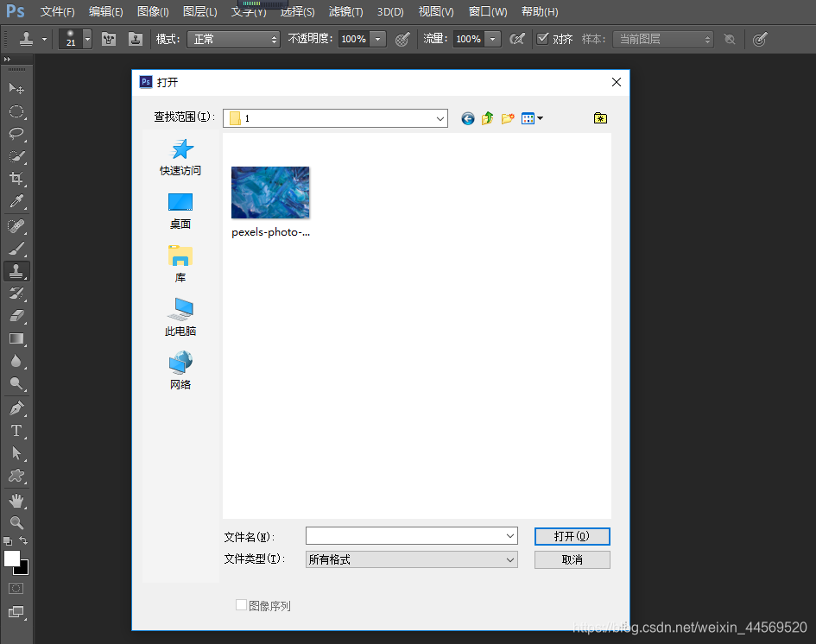Expand the 查找范围 folder dropdown
The height and width of the screenshot is (644, 816).
(x=440, y=118)
